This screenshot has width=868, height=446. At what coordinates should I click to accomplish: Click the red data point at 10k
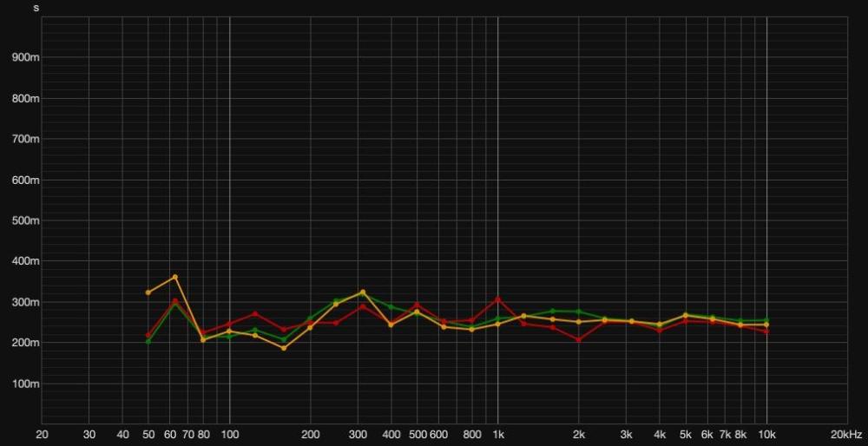point(766,331)
